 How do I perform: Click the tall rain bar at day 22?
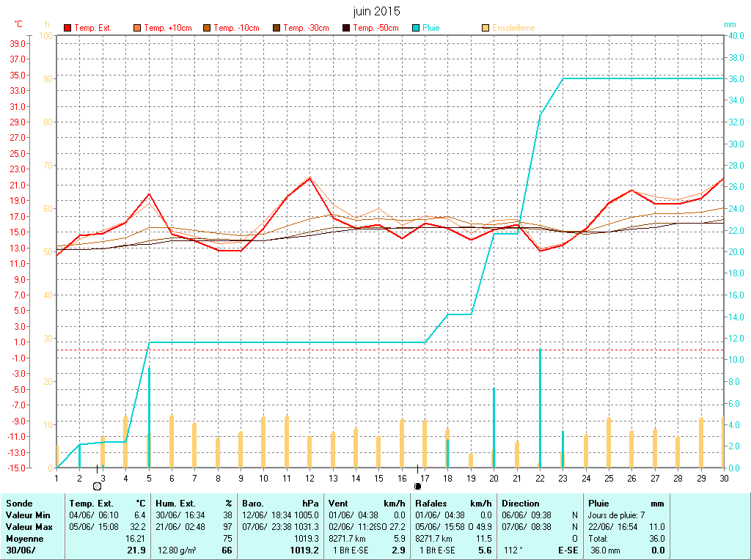click(540, 407)
